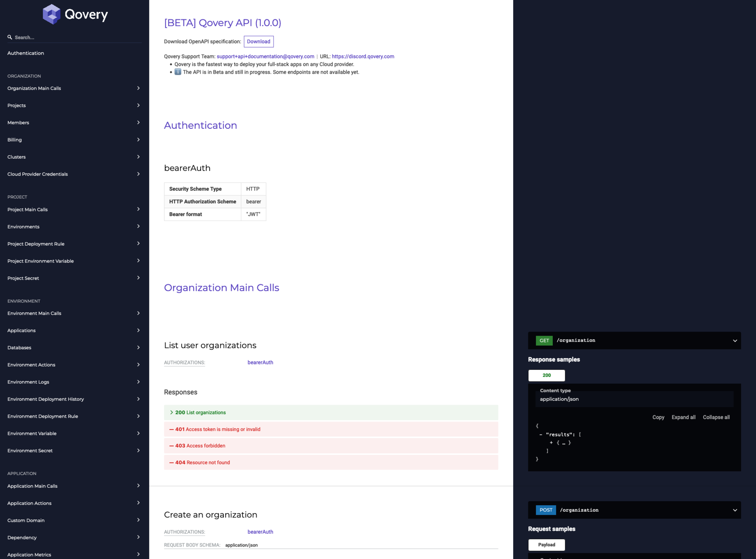Click the application/json content type field
The image size is (756, 559).
point(634,399)
